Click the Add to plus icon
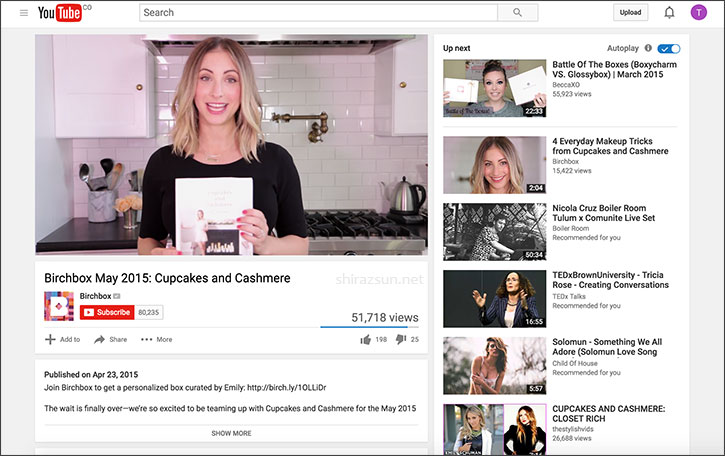This screenshot has width=725, height=456. pos(50,339)
